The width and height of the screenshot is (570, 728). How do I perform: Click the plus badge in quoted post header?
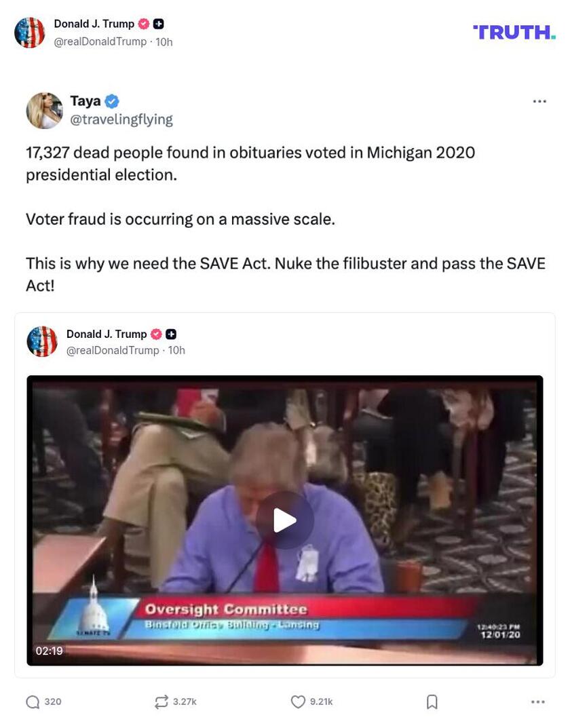point(171,334)
